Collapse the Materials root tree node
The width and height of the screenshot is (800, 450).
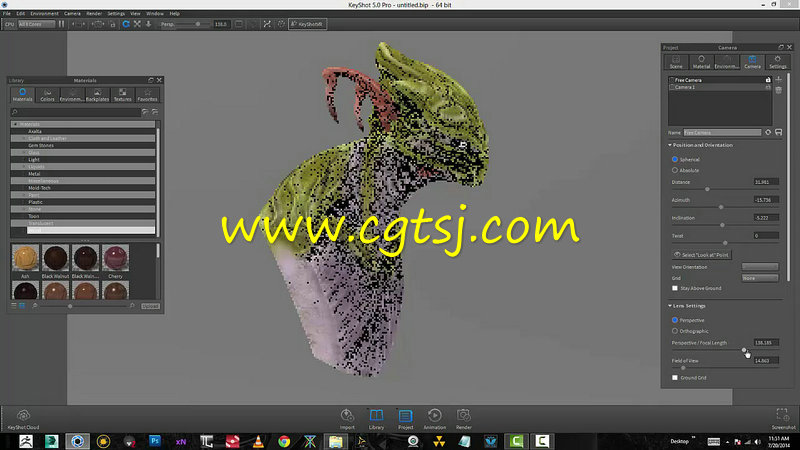[15, 124]
